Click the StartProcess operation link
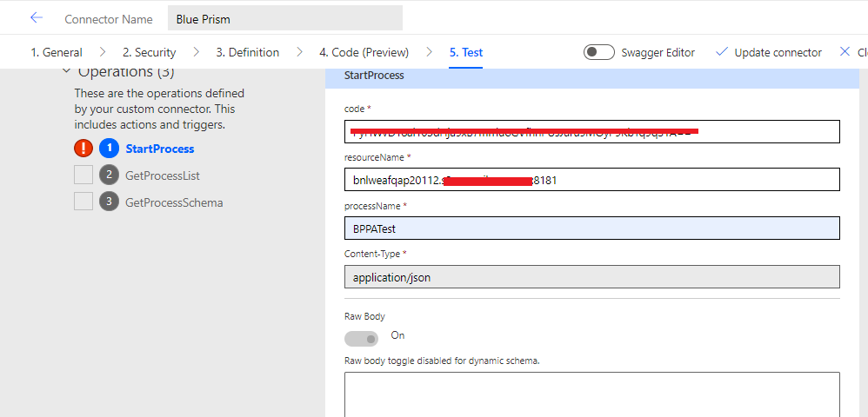The height and width of the screenshot is (417, 868). [x=160, y=149]
